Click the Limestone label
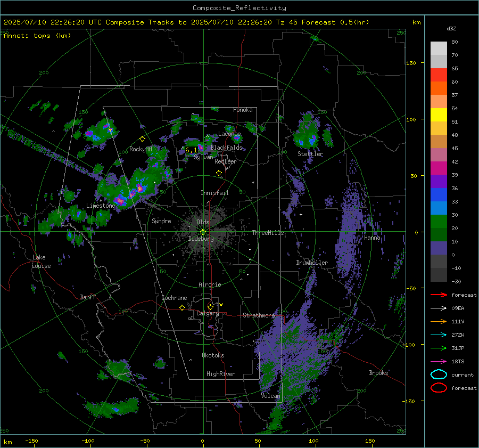This screenshot has height=448, width=479. pyautogui.click(x=101, y=206)
